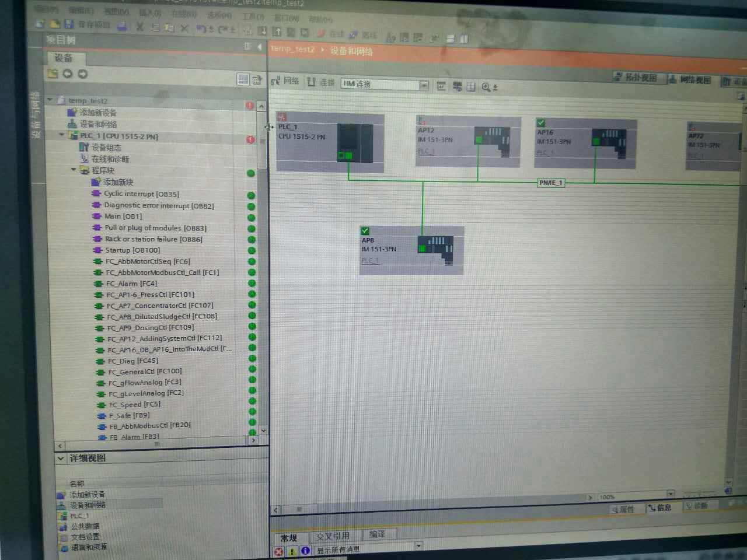
Task: Click the temp_test2 breadcrumb in editor title
Action: click(x=292, y=50)
